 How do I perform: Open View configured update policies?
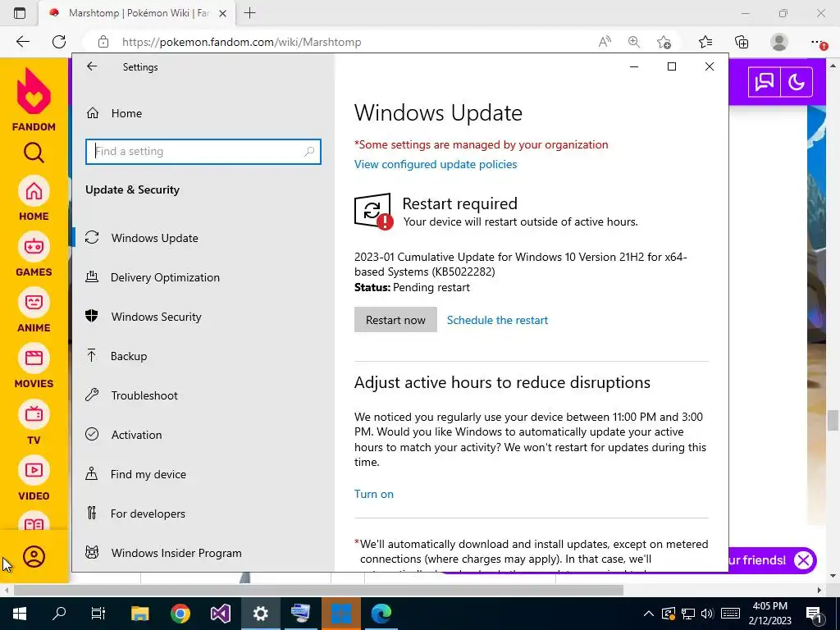pos(436,164)
